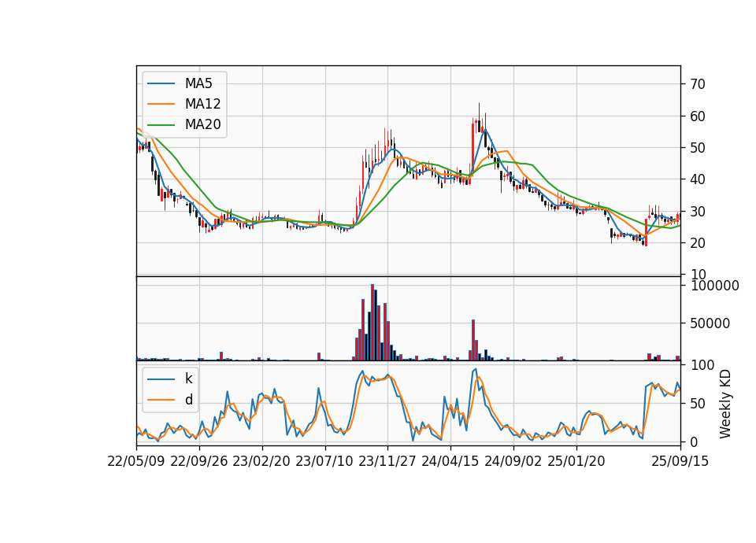Click the blue MA5 legend line
The height and width of the screenshot is (543, 756).
pos(161,84)
